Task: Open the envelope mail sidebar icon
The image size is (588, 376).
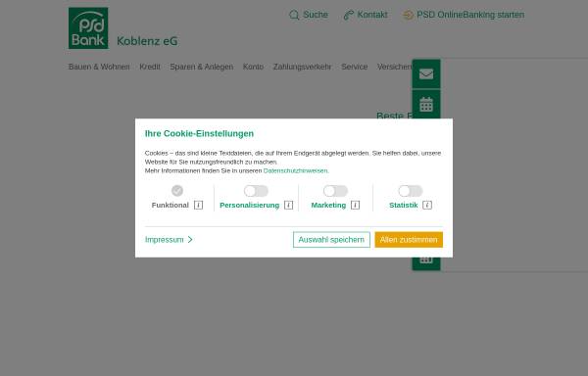Action: [426, 74]
